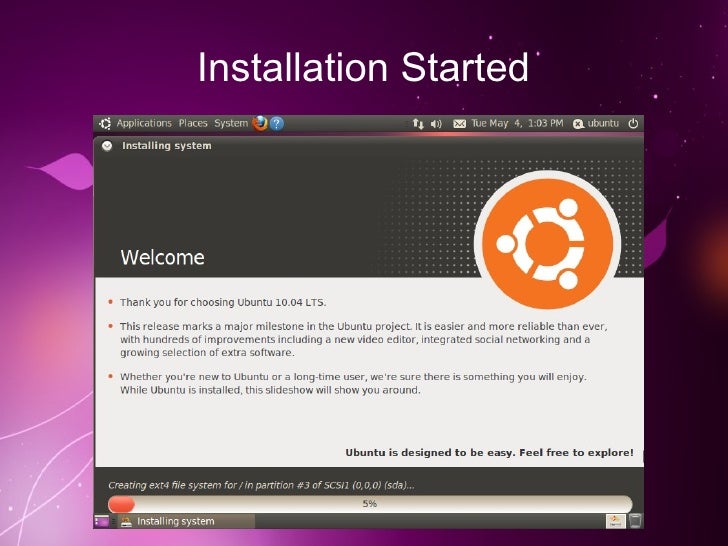Click the paragraph starting "This release marks"
728x546 pixels.
(364, 339)
